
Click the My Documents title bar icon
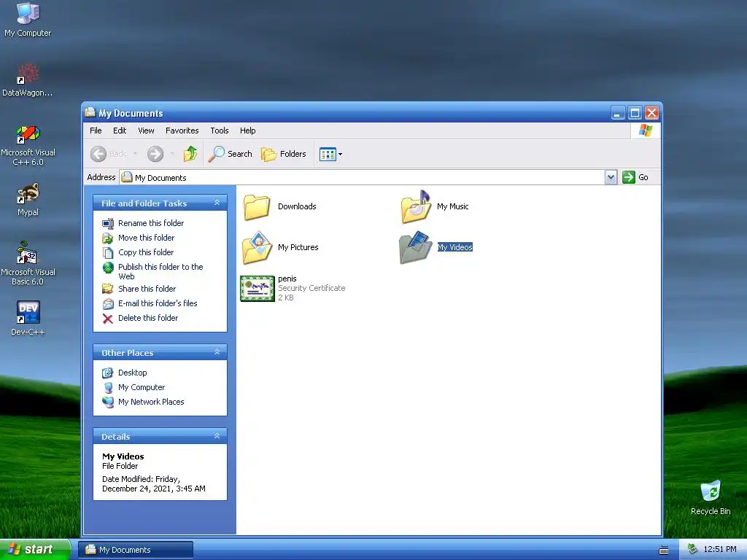(90, 113)
